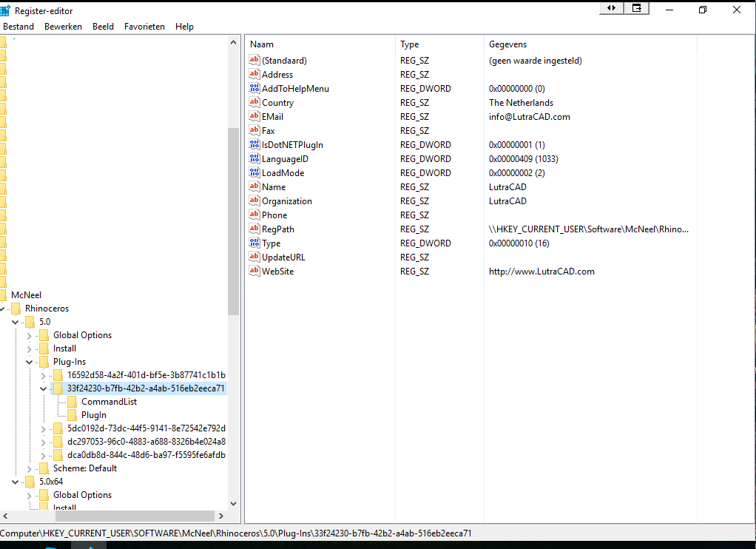The image size is (756, 549).
Task: Select the EMail value name
Action: [x=272, y=117]
